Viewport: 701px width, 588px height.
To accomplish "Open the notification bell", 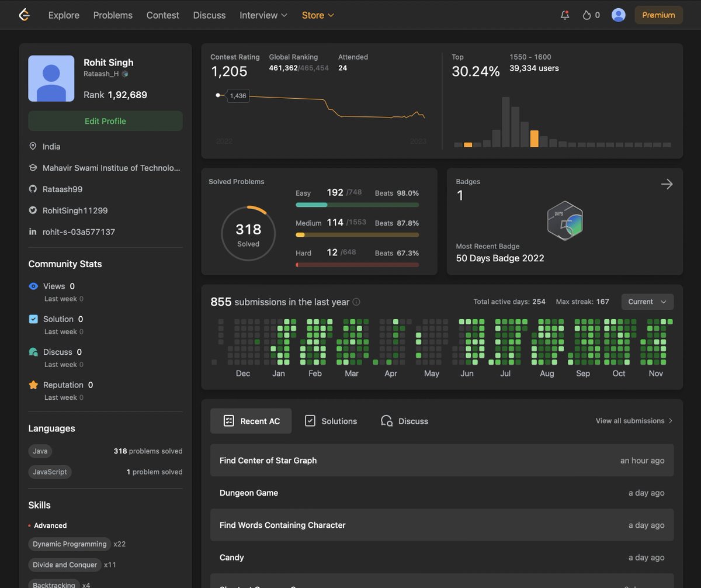I will pos(564,15).
